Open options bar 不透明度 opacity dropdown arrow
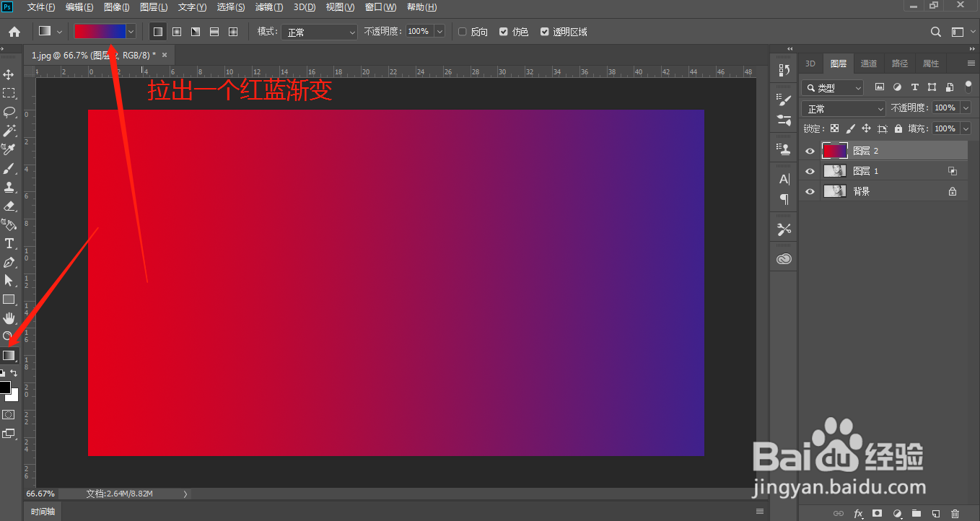Screen dimensions: 980x521 439,32
